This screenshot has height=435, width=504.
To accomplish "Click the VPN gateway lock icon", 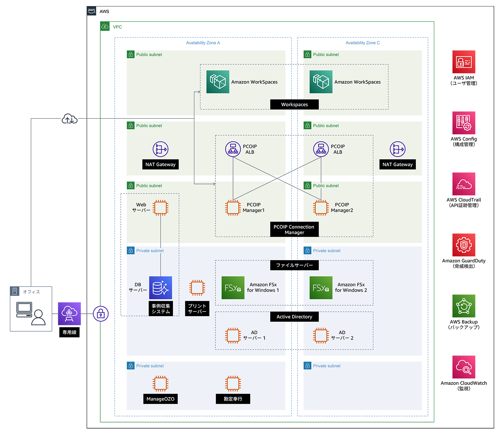I will coord(101,314).
